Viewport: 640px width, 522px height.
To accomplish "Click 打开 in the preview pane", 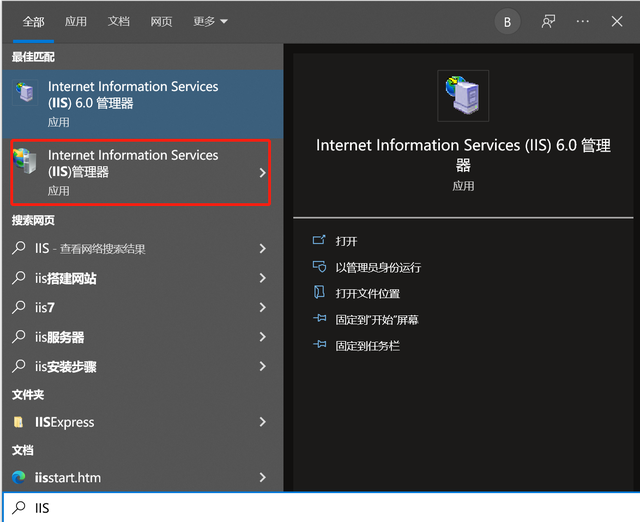I will click(x=346, y=241).
